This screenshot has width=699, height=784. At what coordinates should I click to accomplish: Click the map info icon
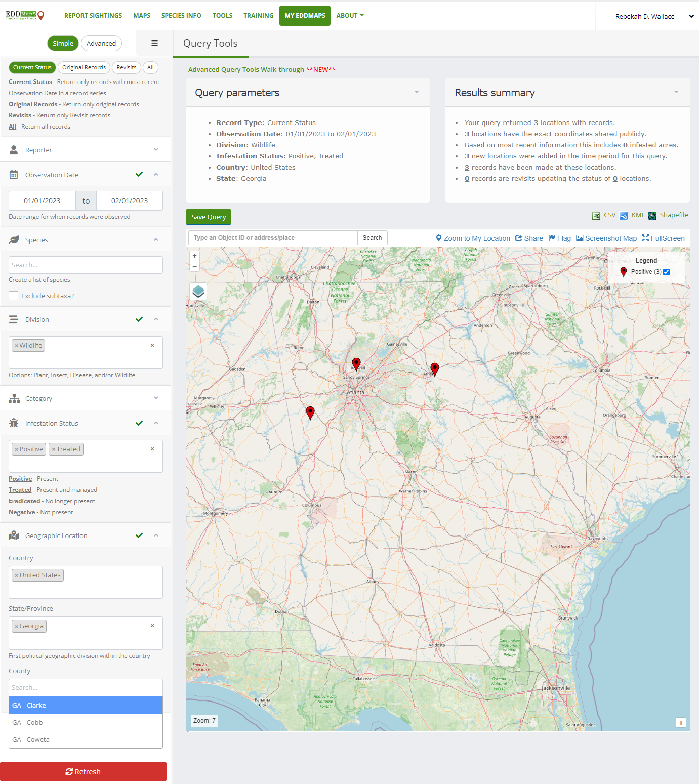click(681, 722)
